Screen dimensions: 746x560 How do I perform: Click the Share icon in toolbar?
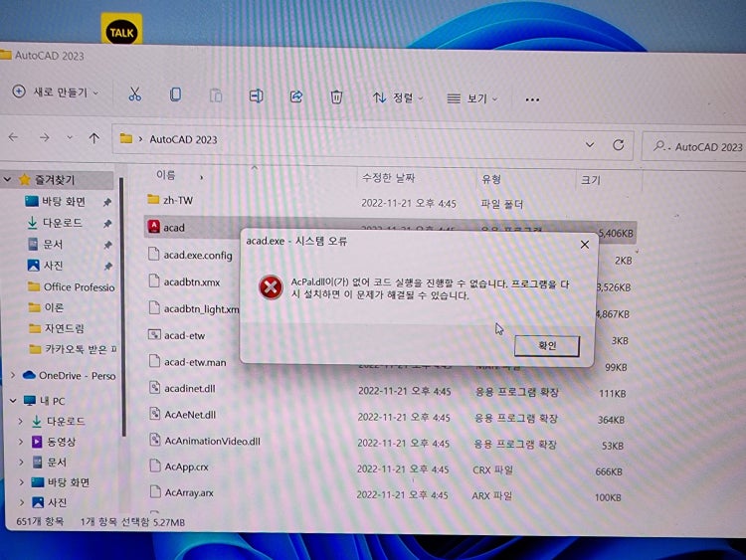point(296,96)
